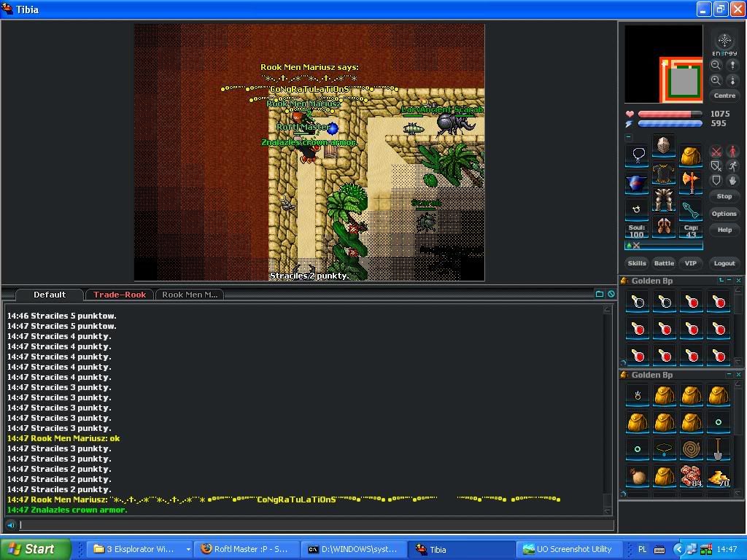The height and width of the screenshot is (560, 747).
Task: Select the rope item in backpack
Action: [691, 449]
